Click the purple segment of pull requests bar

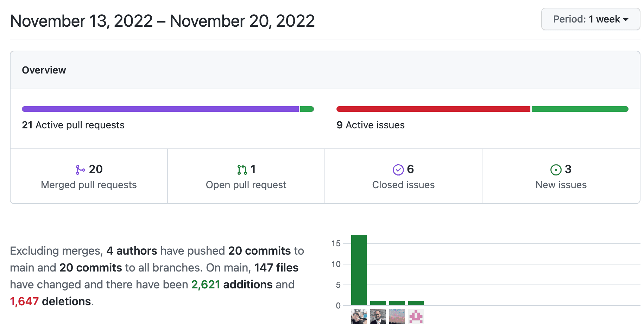pyautogui.click(x=160, y=109)
